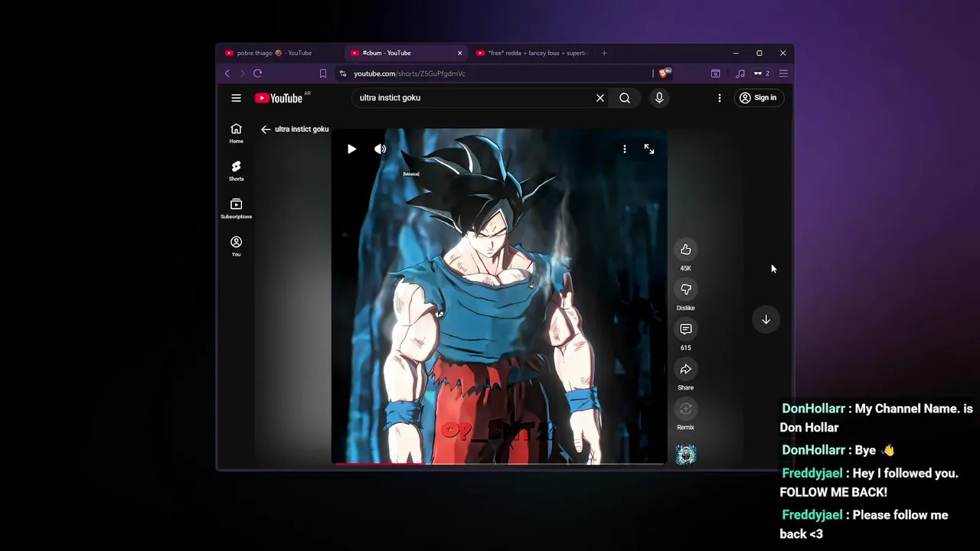
Task: Open Shorts in the sidebar
Action: pos(236,171)
